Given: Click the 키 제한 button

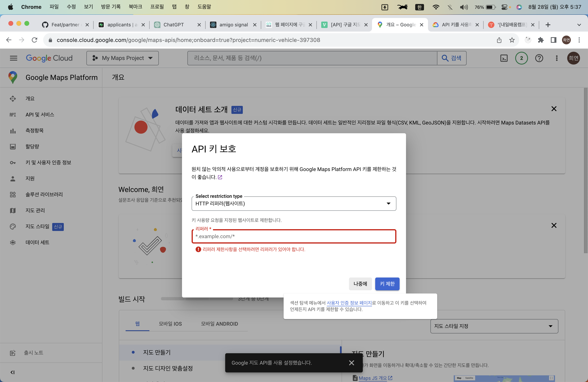Looking at the screenshot, I should pos(387,284).
